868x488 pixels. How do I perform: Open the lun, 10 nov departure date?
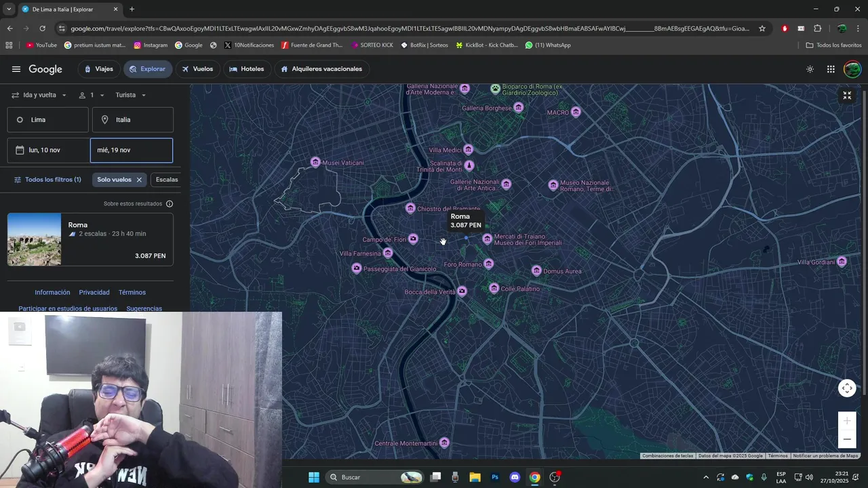point(49,150)
